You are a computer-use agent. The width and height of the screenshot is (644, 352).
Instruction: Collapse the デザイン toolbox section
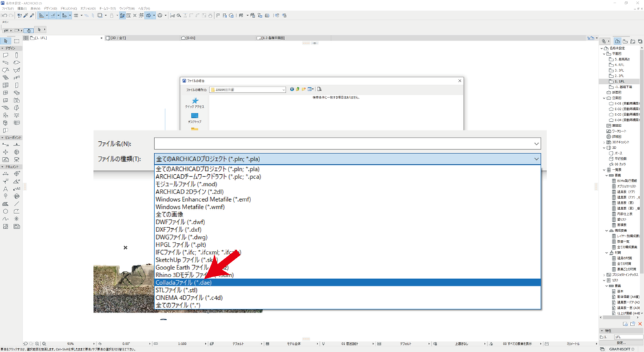[x=3, y=48]
